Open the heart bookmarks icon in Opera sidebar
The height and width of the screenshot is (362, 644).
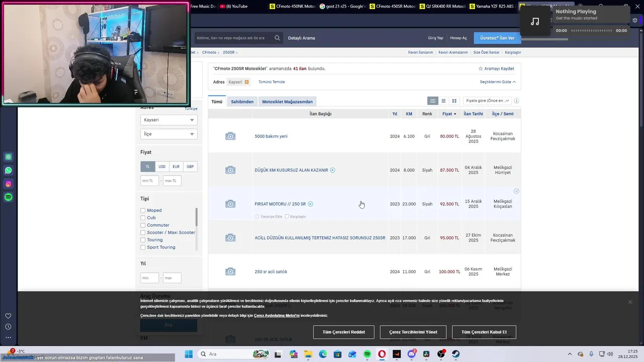[8, 316]
